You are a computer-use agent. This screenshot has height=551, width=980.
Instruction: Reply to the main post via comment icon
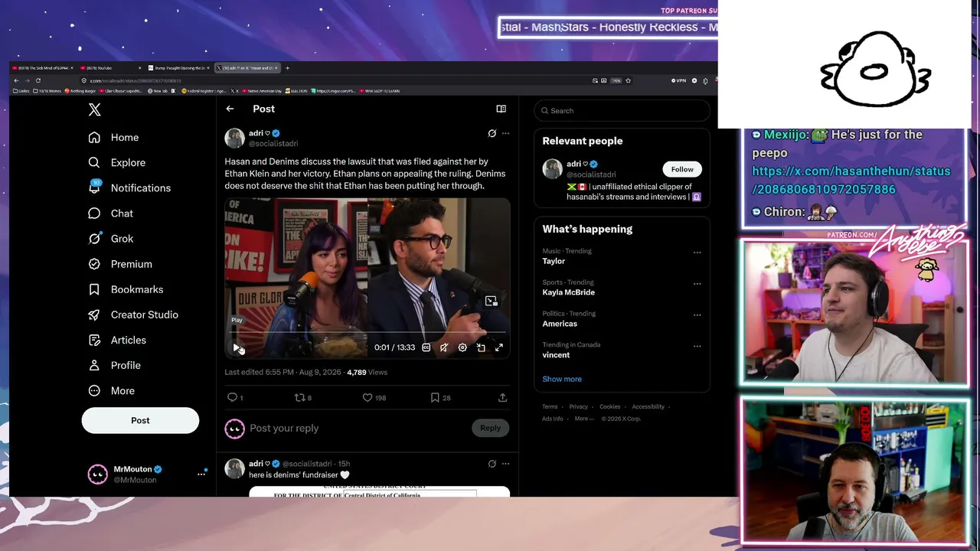pyautogui.click(x=235, y=397)
